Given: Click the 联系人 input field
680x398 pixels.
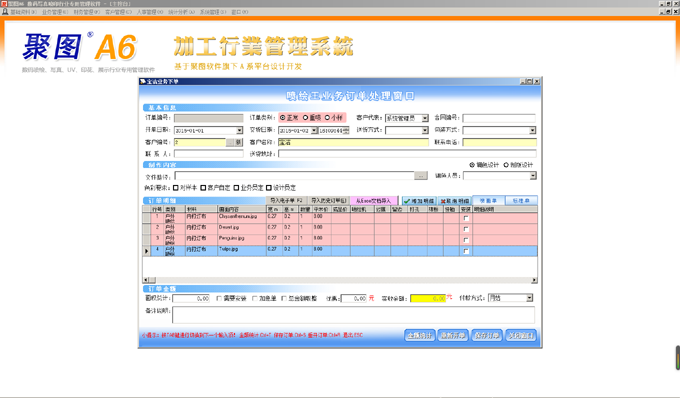Looking at the screenshot, I should click(x=209, y=154).
